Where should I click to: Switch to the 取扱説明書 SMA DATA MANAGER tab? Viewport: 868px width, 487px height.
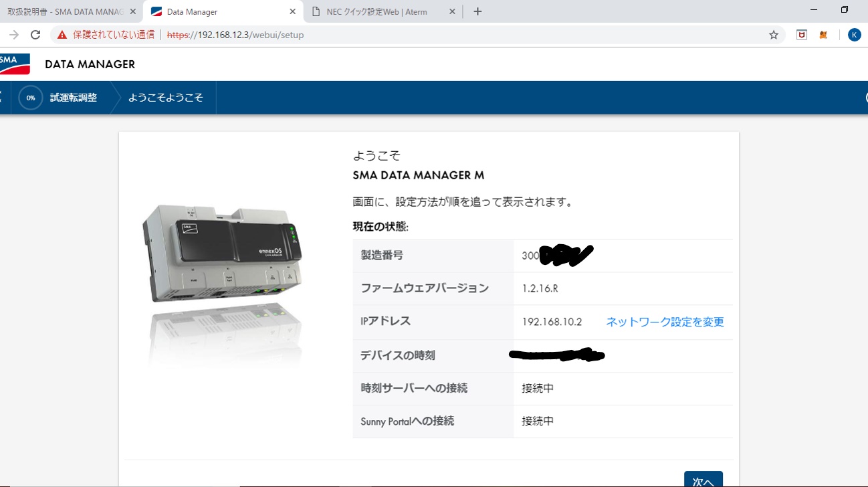pyautogui.click(x=66, y=11)
